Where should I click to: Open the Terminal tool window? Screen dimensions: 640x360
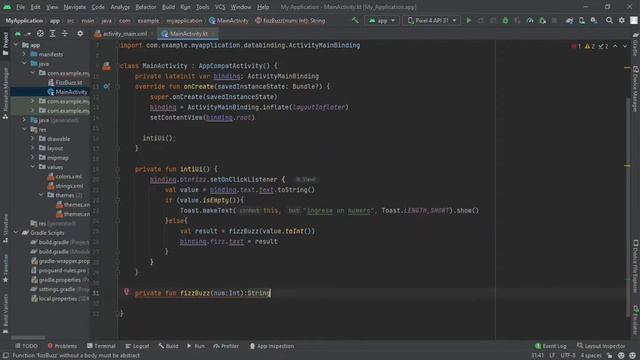click(x=101, y=346)
